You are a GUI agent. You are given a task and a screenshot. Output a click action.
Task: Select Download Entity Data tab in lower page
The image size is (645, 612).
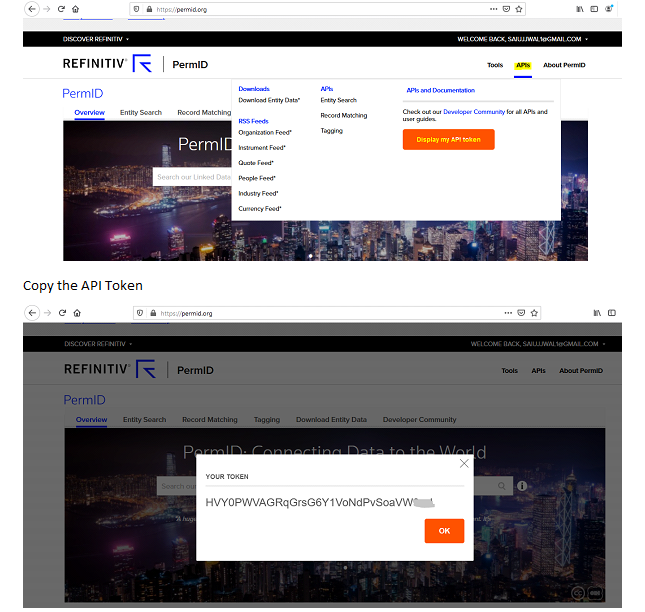[331, 420]
